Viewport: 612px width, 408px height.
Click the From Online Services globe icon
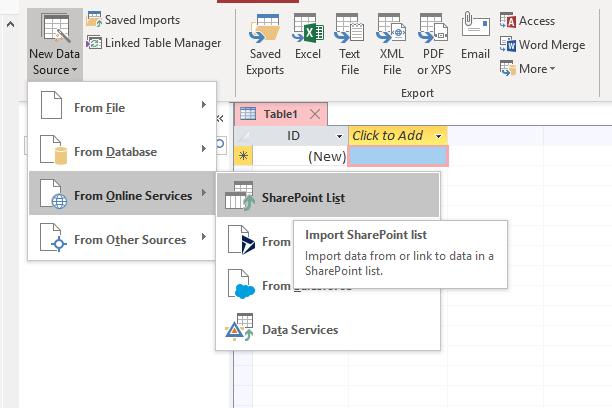point(59,201)
